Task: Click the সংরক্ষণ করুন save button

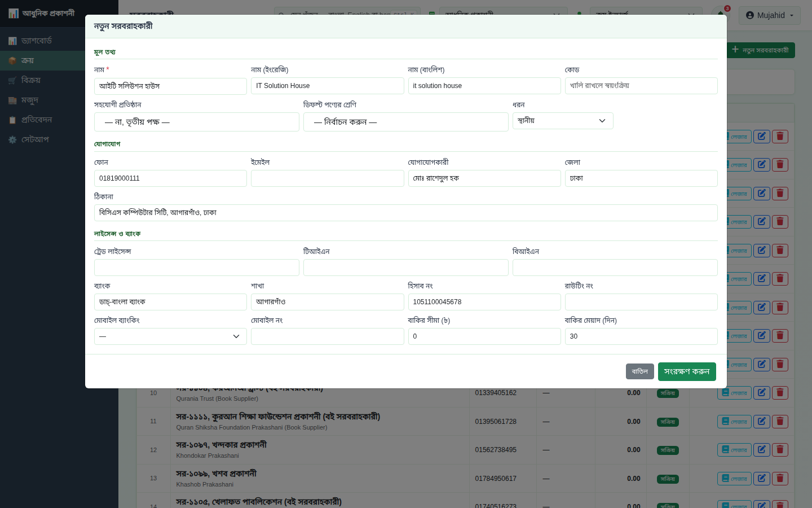Action: [687, 371]
